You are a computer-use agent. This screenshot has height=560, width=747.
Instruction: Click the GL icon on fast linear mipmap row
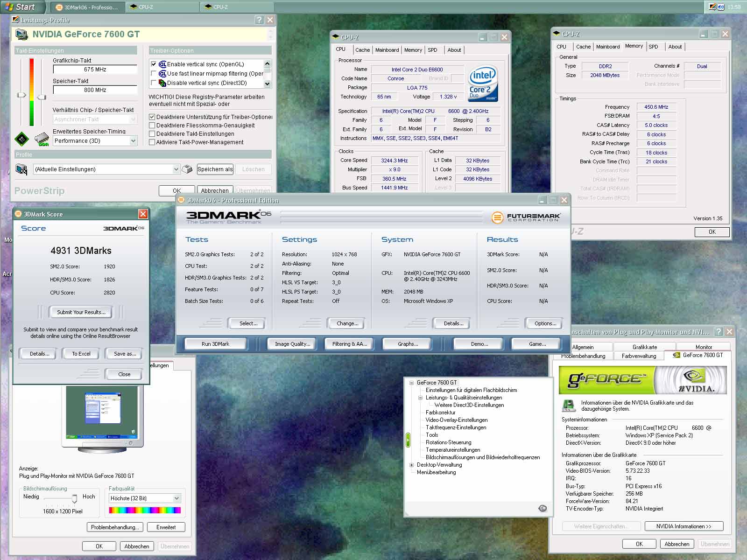click(162, 74)
